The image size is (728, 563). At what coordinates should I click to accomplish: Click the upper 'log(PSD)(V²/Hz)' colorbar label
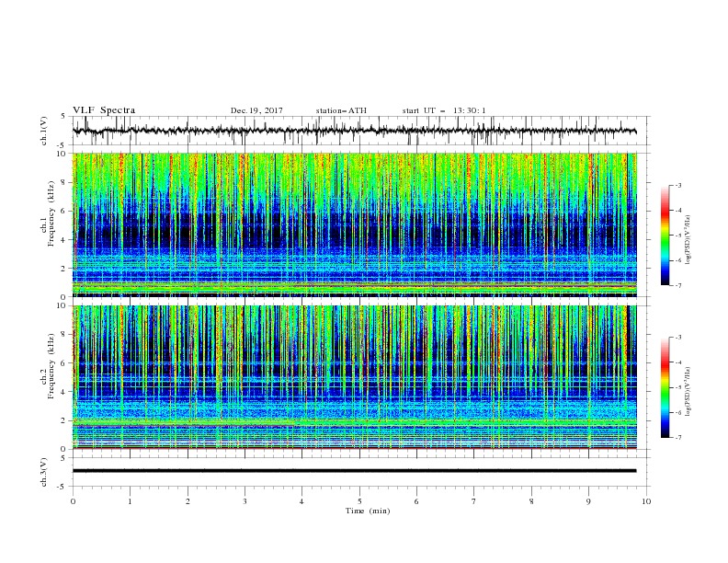click(x=688, y=240)
